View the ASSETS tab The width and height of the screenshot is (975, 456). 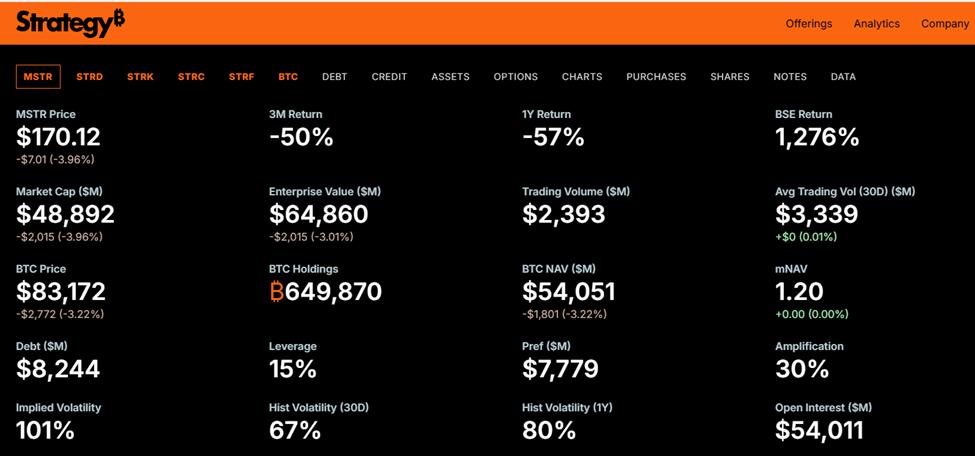450,77
